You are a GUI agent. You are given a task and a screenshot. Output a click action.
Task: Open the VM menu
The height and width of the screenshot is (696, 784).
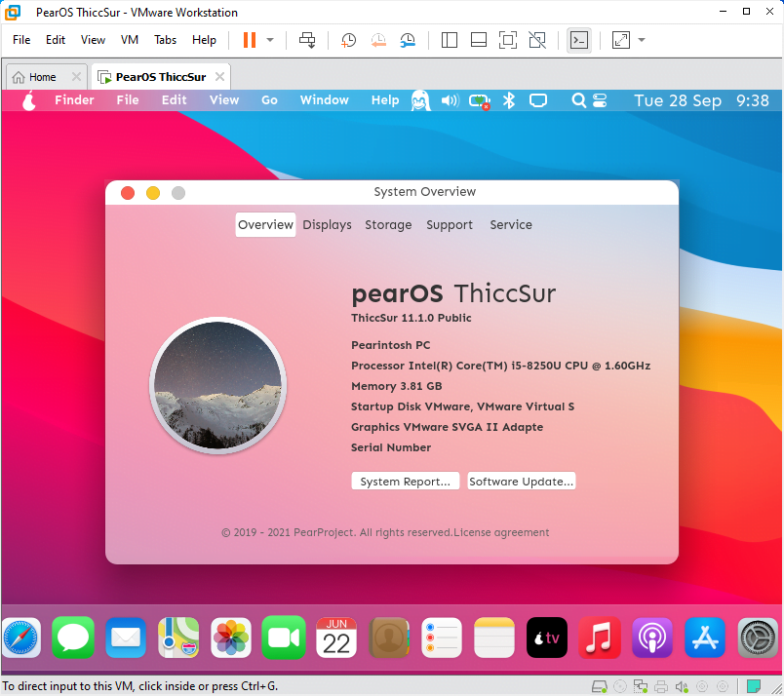(x=130, y=40)
